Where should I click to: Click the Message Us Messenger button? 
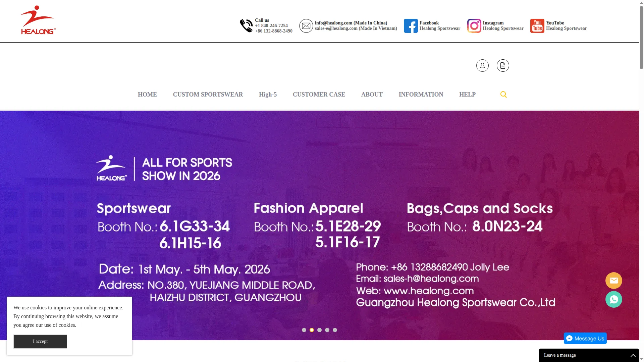[585, 338]
